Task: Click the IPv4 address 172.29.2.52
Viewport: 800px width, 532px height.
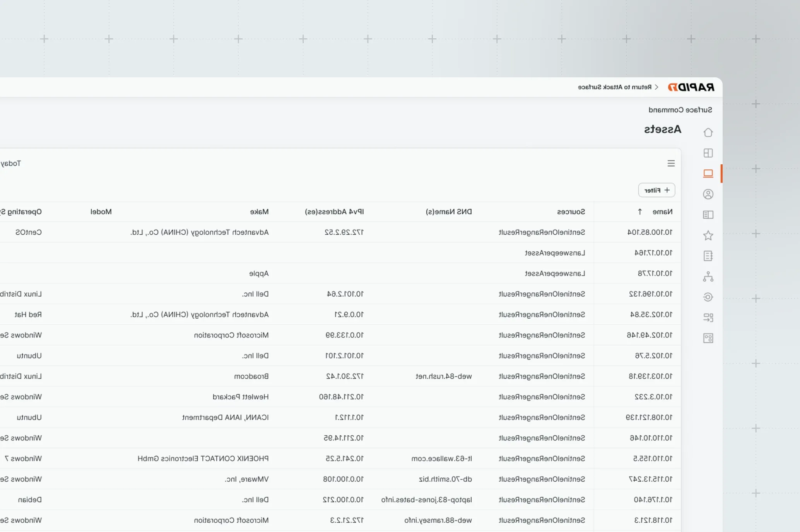Action: click(344, 232)
